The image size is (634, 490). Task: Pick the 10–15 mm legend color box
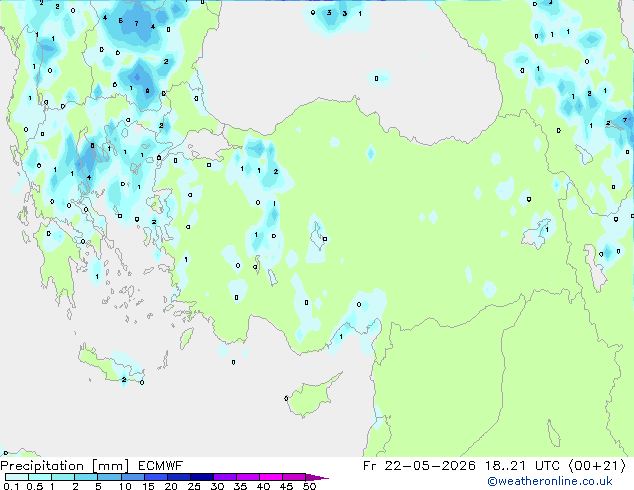(133, 477)
